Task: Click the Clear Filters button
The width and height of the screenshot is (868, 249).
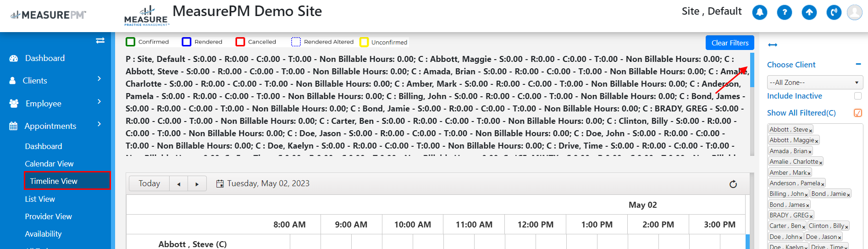Action: pos(730,43)
